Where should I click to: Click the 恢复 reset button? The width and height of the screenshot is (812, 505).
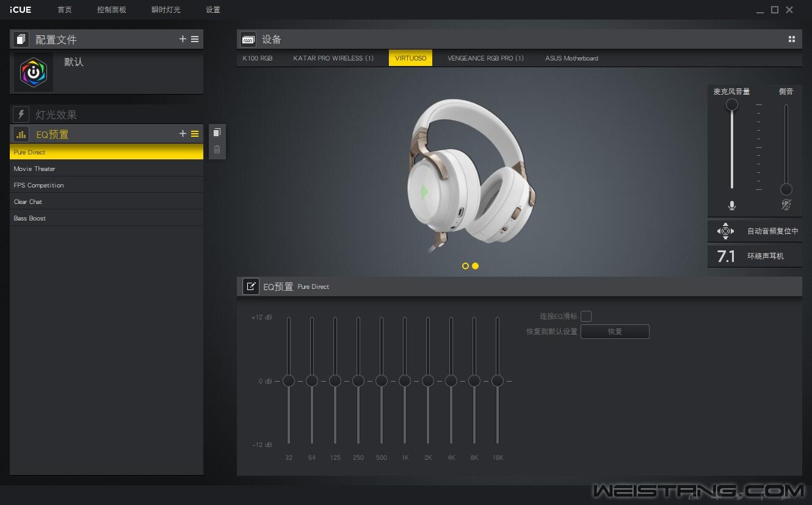point(615,332)
